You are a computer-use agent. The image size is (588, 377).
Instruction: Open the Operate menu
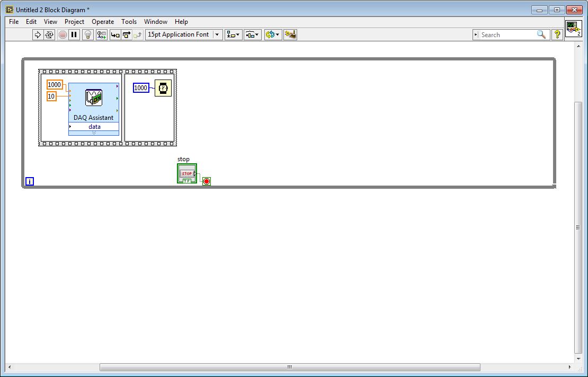pyautogui.click(x=103, y=22)
